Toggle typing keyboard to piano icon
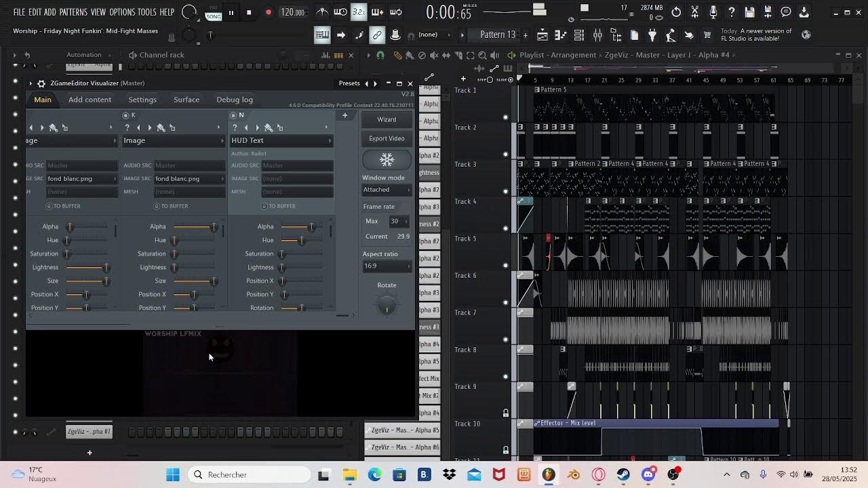 point(322,35)
